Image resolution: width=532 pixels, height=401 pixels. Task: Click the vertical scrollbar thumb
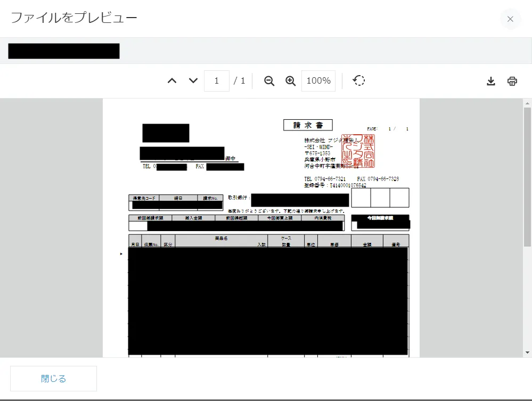527,176
